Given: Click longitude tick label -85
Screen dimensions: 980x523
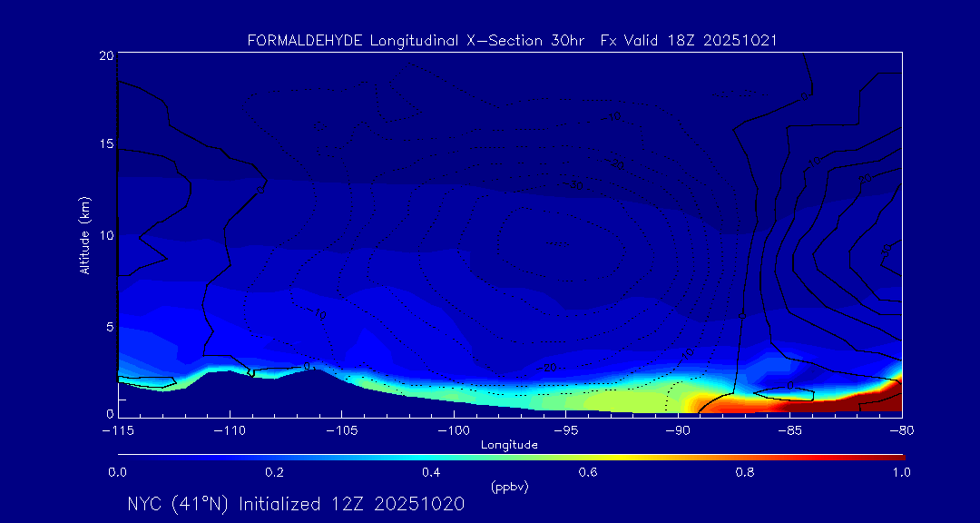Looking at the screenshot, I should 789,431.
